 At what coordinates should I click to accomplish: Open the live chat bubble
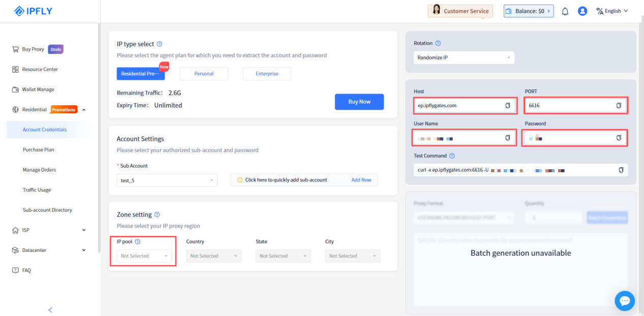coord(625,301)
